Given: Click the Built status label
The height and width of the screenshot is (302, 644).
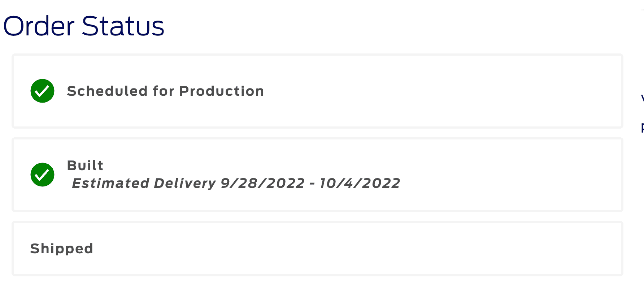Looking at the screenshot, I should pyautogui.click(x=85, y=165).
